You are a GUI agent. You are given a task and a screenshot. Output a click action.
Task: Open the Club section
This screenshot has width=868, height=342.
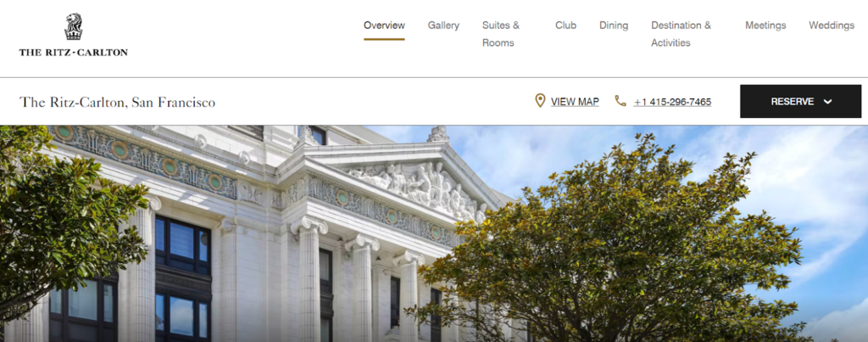[565, 25]
